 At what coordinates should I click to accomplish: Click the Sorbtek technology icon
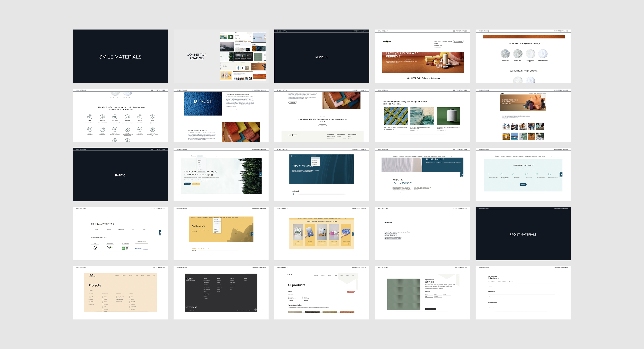[140, 129]
